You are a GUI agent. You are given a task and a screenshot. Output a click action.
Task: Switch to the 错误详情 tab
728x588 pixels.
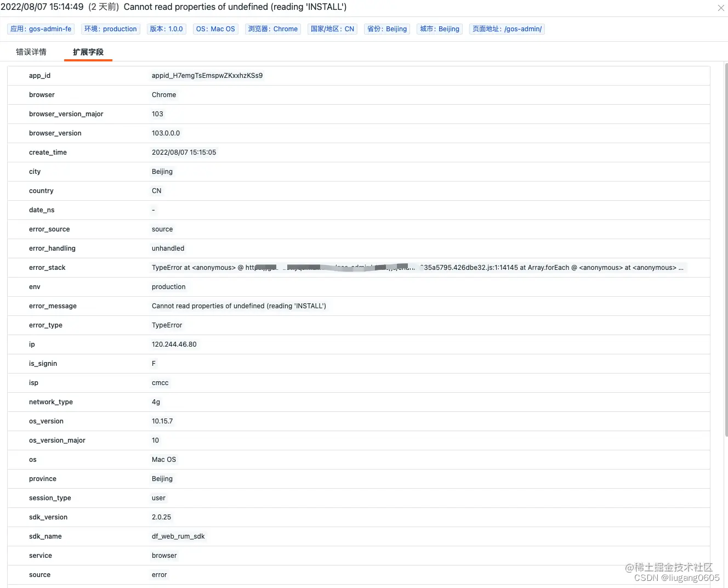pyautogui.click(x=31, y=52)
